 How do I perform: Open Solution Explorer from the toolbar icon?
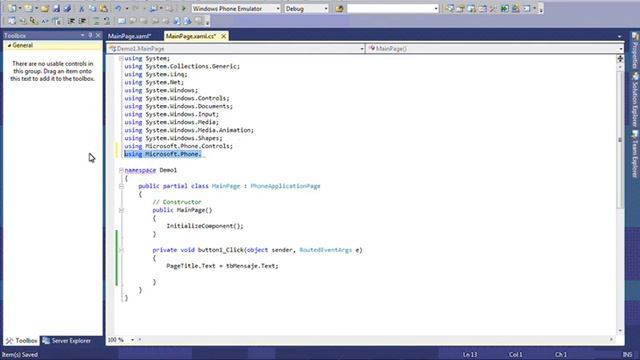pos(450,8)
